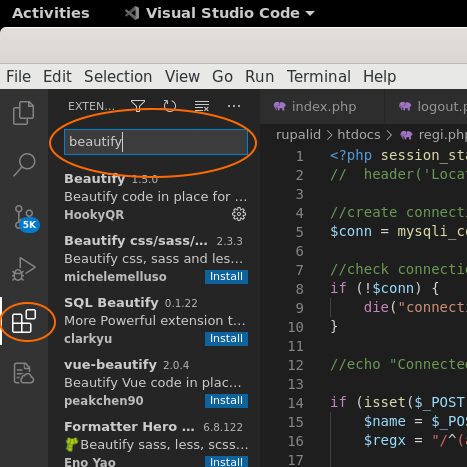Click the 'if (isset($_POST' code on line 14
The image size is (467, 467).
(x=398, y=402)
